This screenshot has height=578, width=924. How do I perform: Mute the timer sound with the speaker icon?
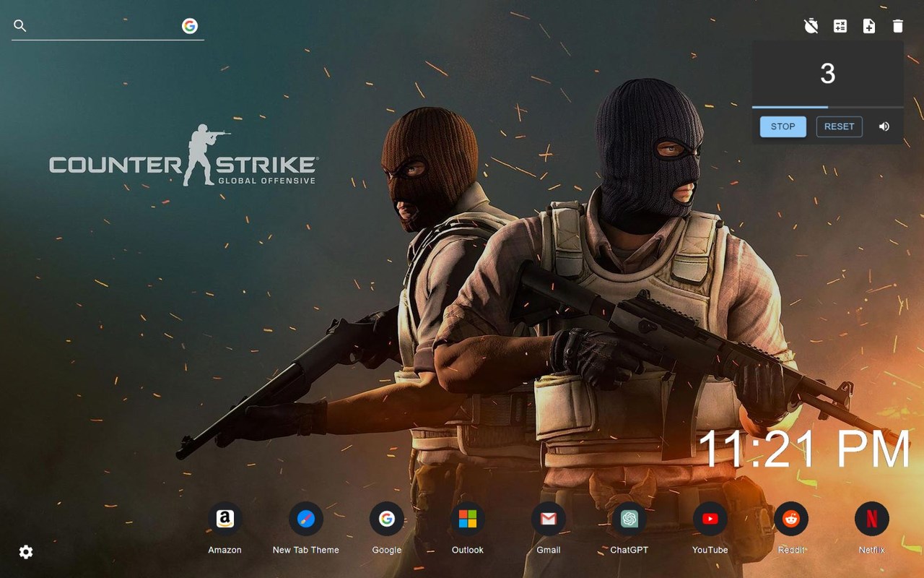click(x=884, y=126)
